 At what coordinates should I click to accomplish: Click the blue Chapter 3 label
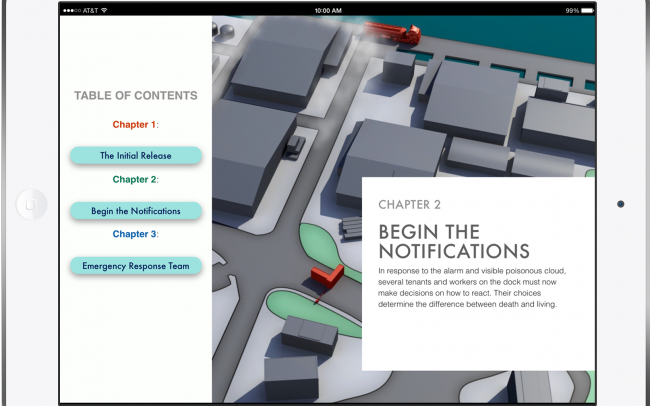coord(135,234)
